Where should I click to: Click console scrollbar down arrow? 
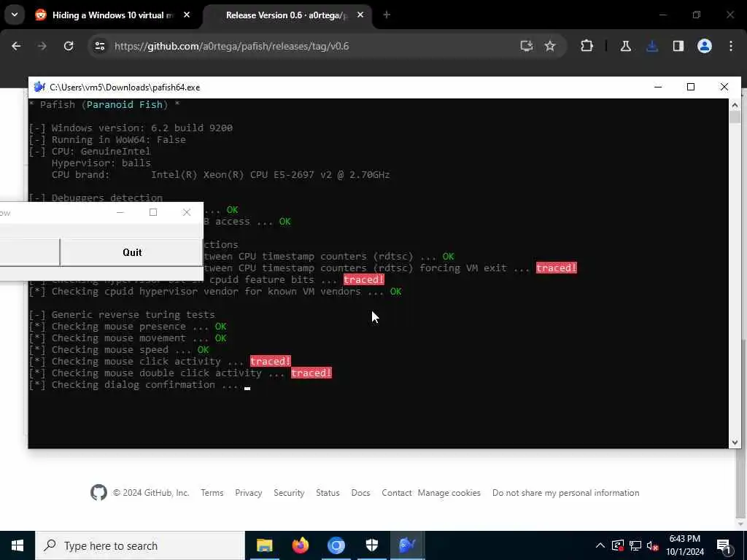point(735,443)
